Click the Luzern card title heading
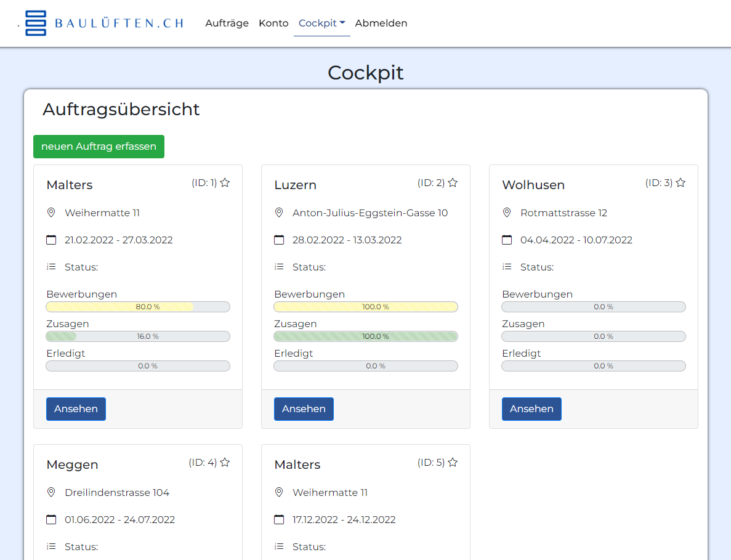Image resolution: width=731 pixels, height=560 pixels. tap(295, 185)
